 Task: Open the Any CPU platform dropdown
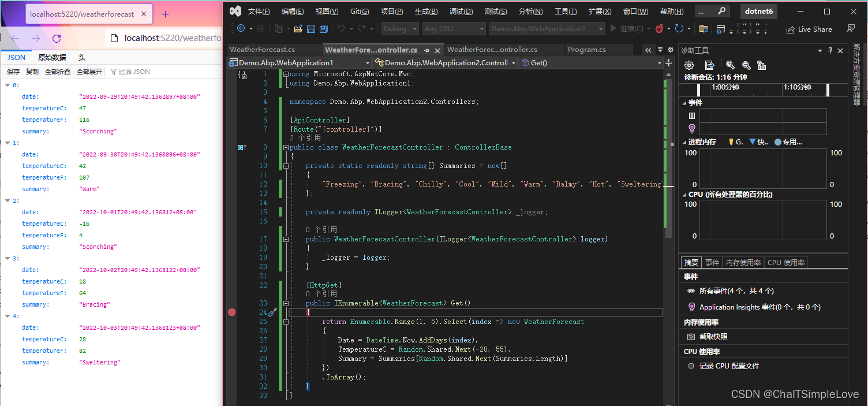point(454,28)
